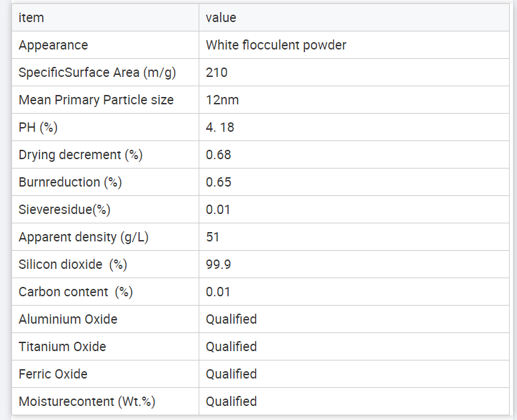Select Mean Primary Particle size label
Image resolution: width=517 pixels, height=420 pixels.
point(96,100)
